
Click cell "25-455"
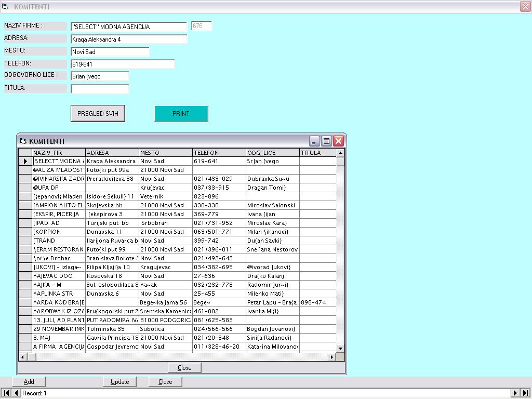tap(219, 294)
